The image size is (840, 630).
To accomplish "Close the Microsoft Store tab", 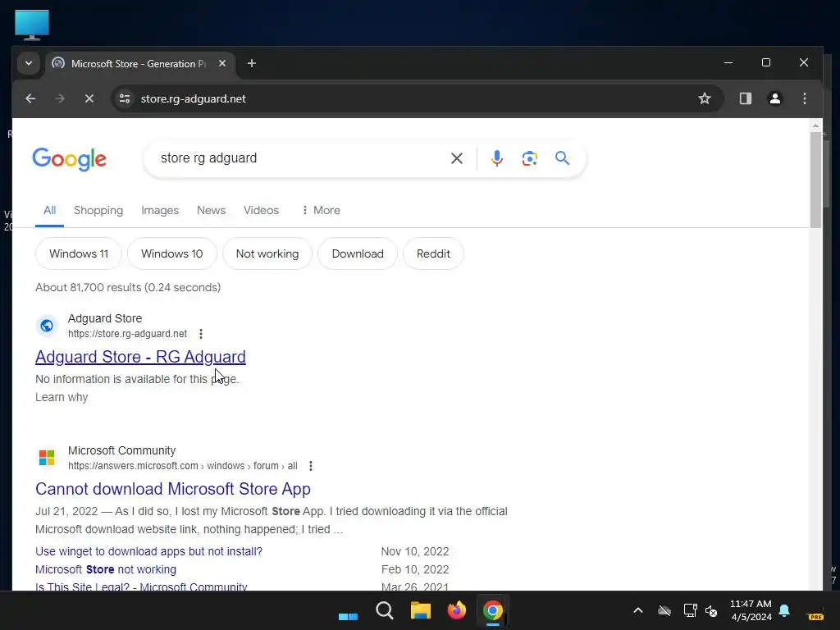I will [x=222, y=63].
